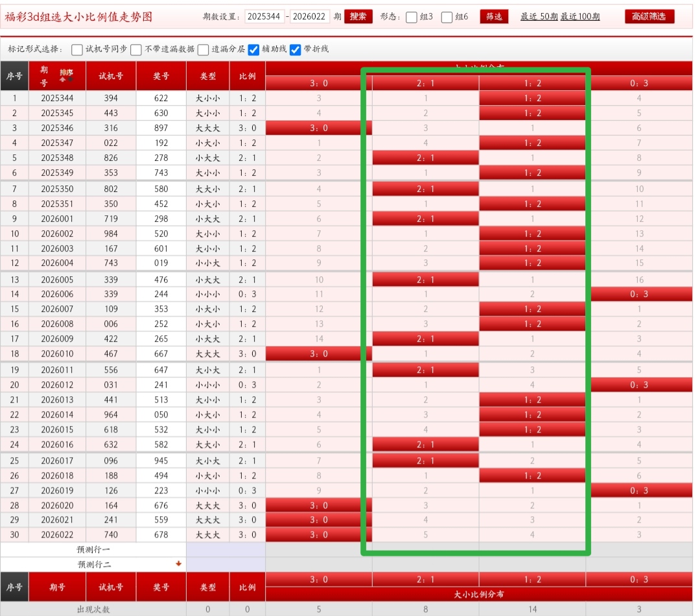Viewport: 700px width, 616px height.
Task: Click the 出现次数 value 14 under the 1:2 column
Action: (x=532, y=610)
